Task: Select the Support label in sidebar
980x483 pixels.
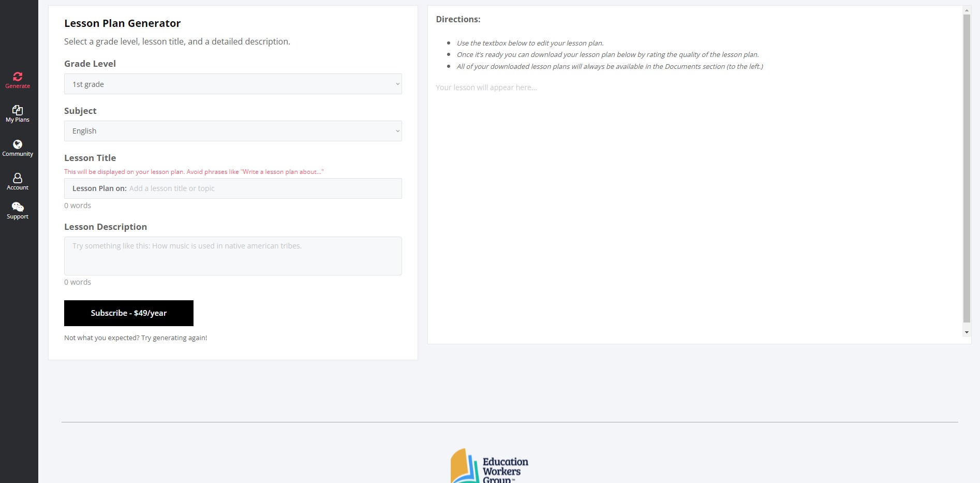Action: 18,216
